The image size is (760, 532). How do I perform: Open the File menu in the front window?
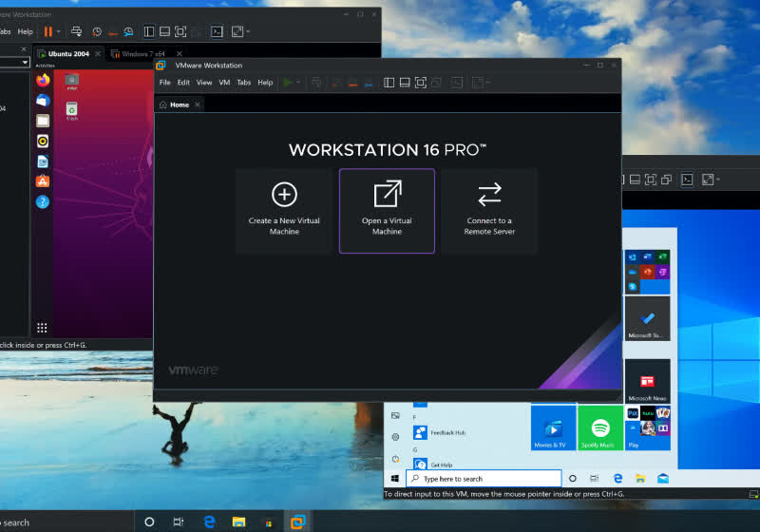pos(165,83)
